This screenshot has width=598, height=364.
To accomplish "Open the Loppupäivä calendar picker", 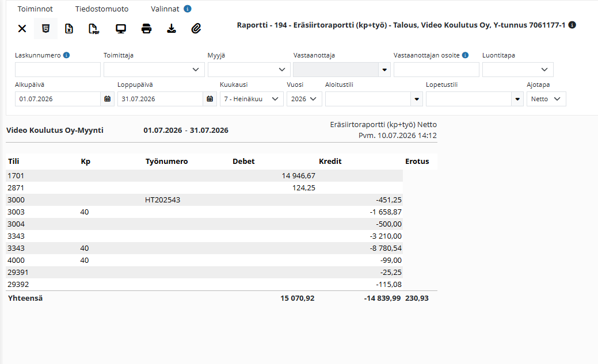I will click(x=210, y=99).
